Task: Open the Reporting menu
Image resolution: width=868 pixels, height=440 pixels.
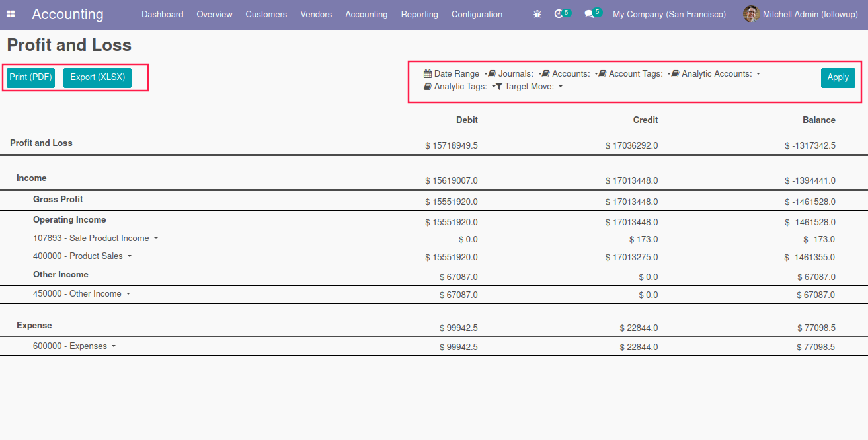Action: pos(419,14)
